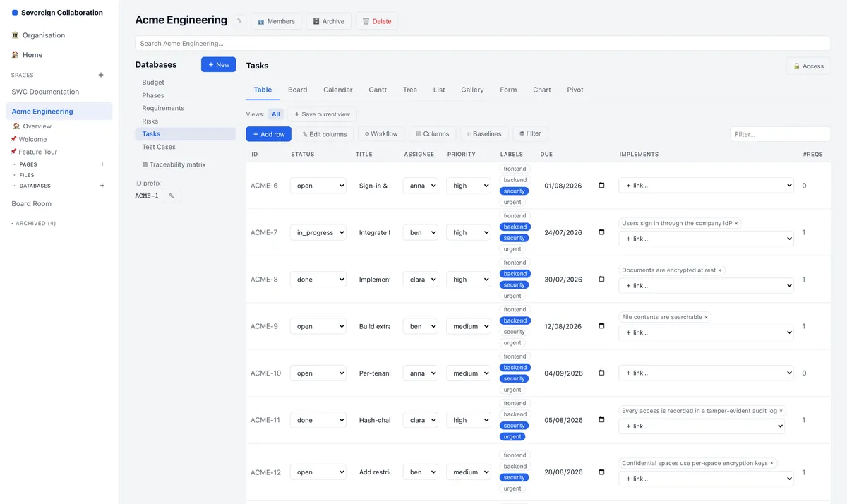Toggle the frontend label on ACME-11
Image resolution: width=847 pixels, height=504 pixels.
[x=515, y=403]
